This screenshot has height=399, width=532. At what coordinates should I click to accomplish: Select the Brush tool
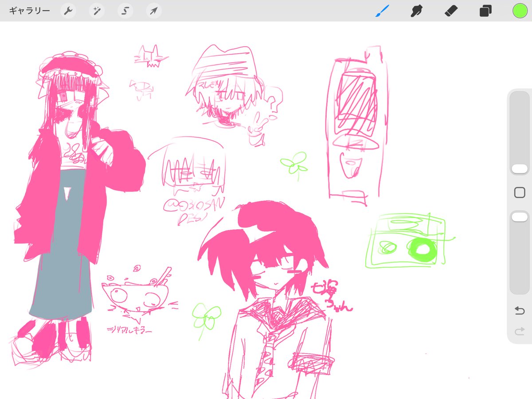pos(382,11)
